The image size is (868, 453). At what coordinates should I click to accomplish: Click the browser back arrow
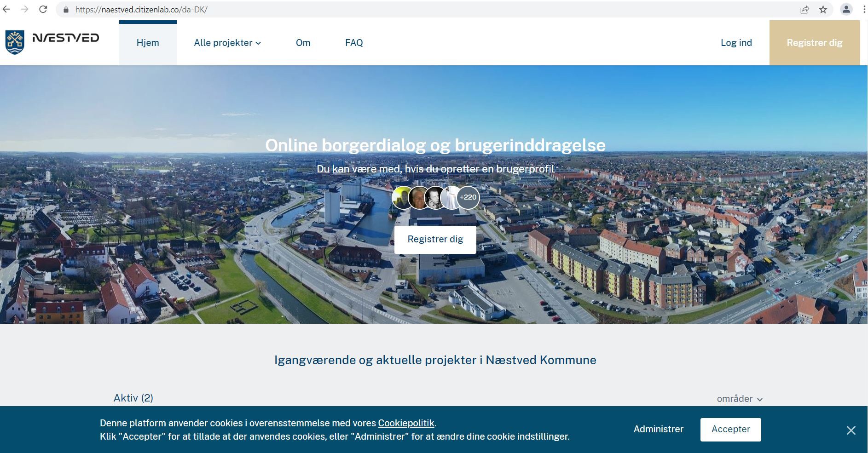click(x=6, y=9)
